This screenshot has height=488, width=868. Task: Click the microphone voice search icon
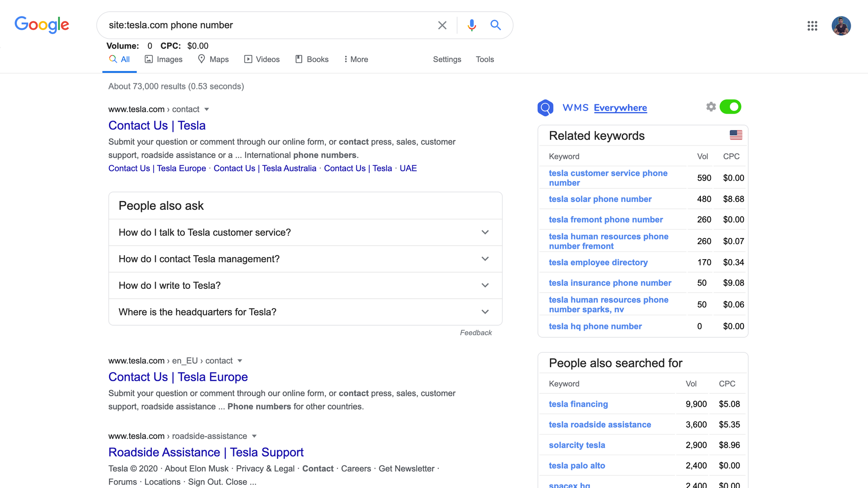472,25
